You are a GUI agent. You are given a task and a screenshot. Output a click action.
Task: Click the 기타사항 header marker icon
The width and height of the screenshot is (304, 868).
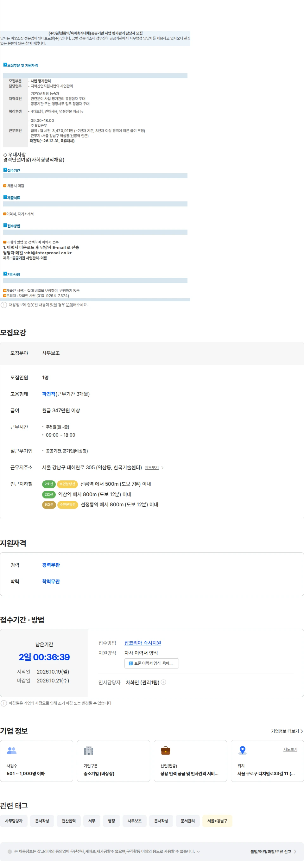point(5,274)
